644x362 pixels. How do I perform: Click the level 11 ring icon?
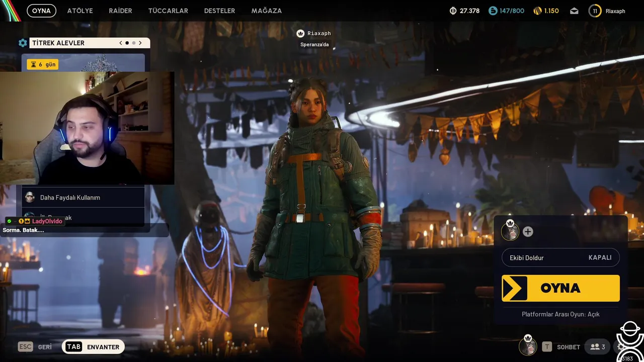tap(595, 11)
